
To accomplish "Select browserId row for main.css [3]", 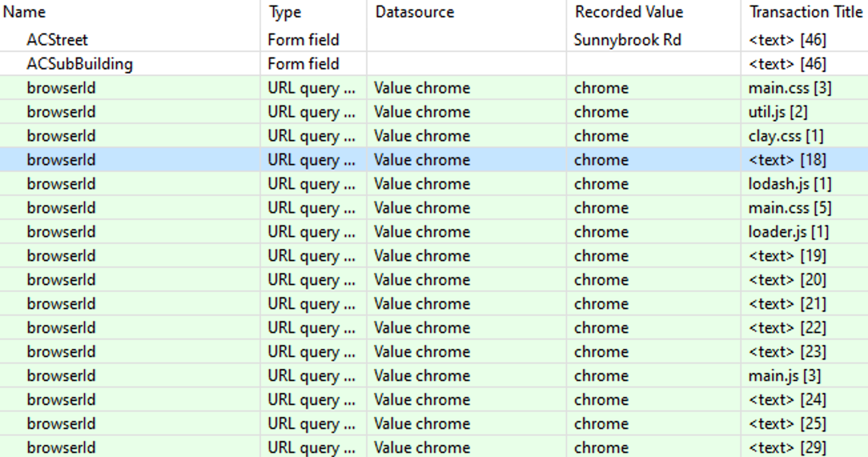I will 434,88.
